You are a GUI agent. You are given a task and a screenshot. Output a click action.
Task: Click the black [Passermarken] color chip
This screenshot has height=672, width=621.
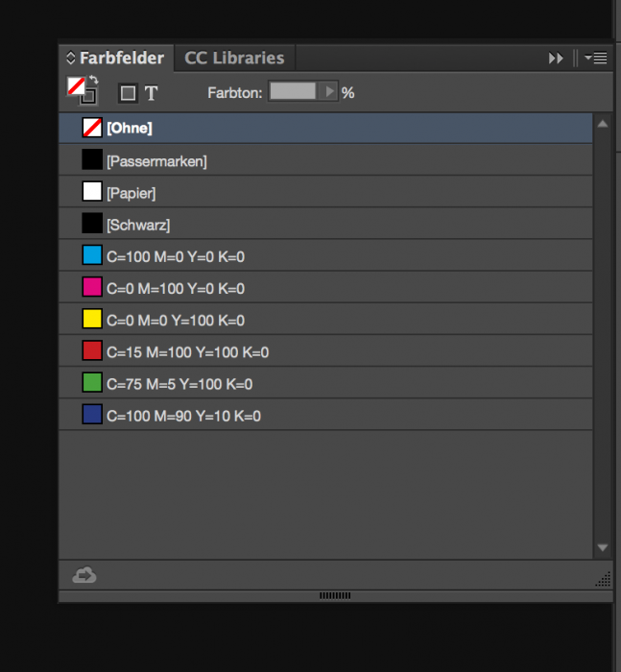(x=92, y=159)
